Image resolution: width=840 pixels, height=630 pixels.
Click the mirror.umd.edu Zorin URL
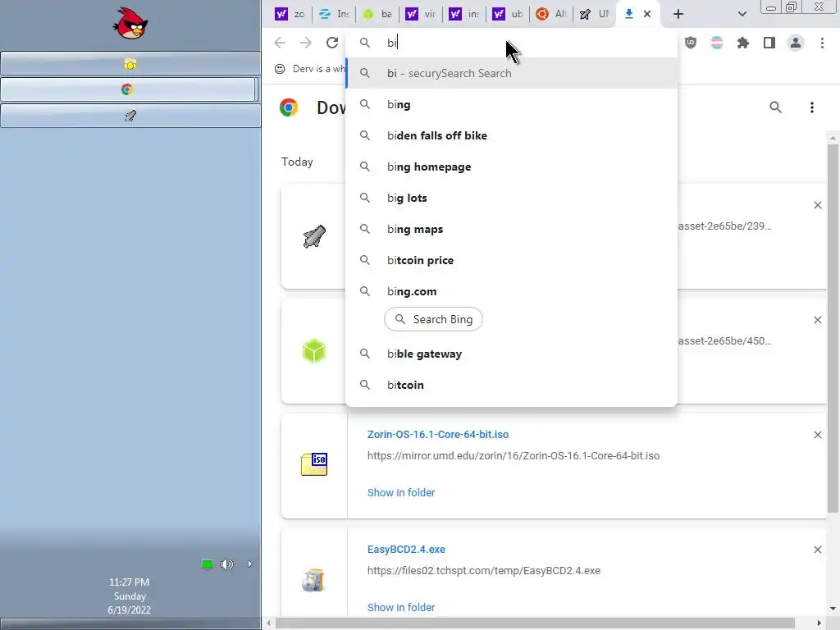(x=514, y=456)
